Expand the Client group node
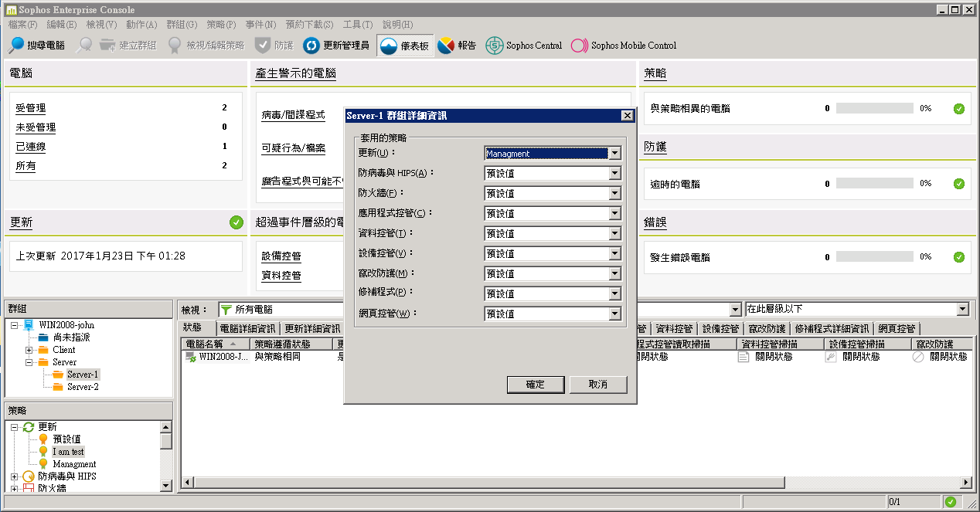 pos(29,350)
